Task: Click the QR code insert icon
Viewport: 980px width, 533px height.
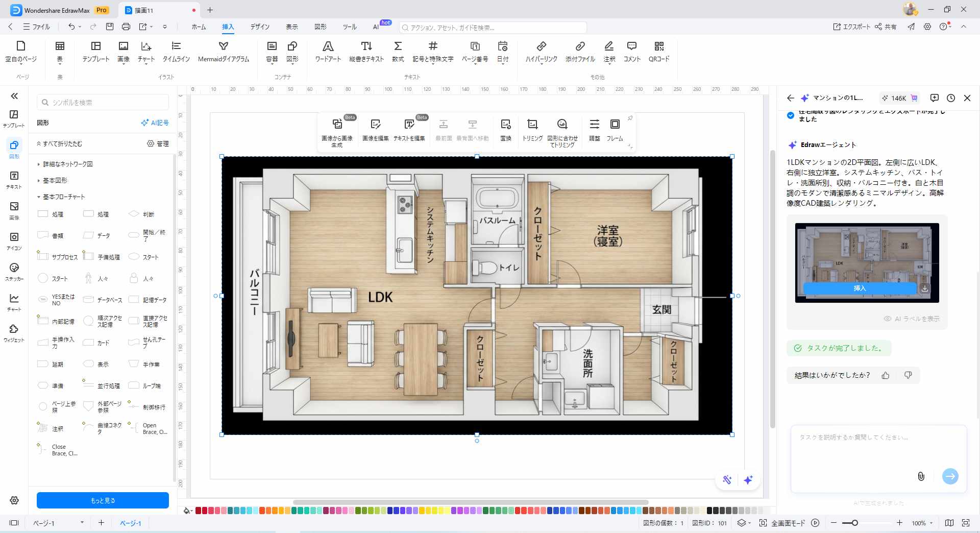Action: [x=658, y=51]
